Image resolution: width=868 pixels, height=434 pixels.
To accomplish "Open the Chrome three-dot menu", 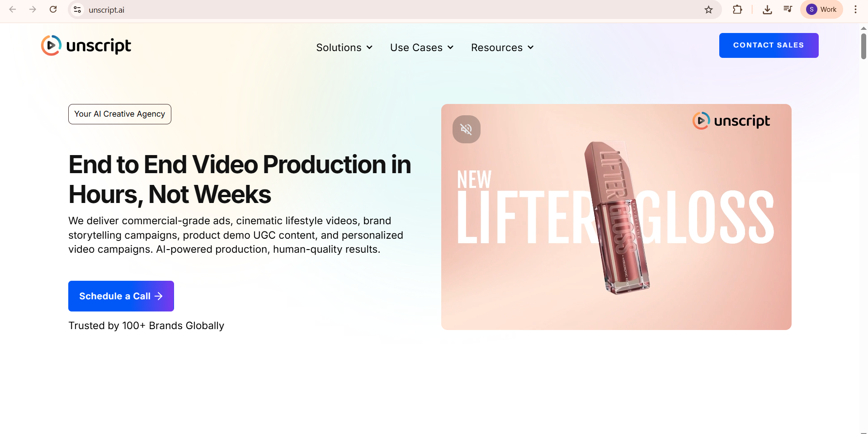I will tap(855, 9).
